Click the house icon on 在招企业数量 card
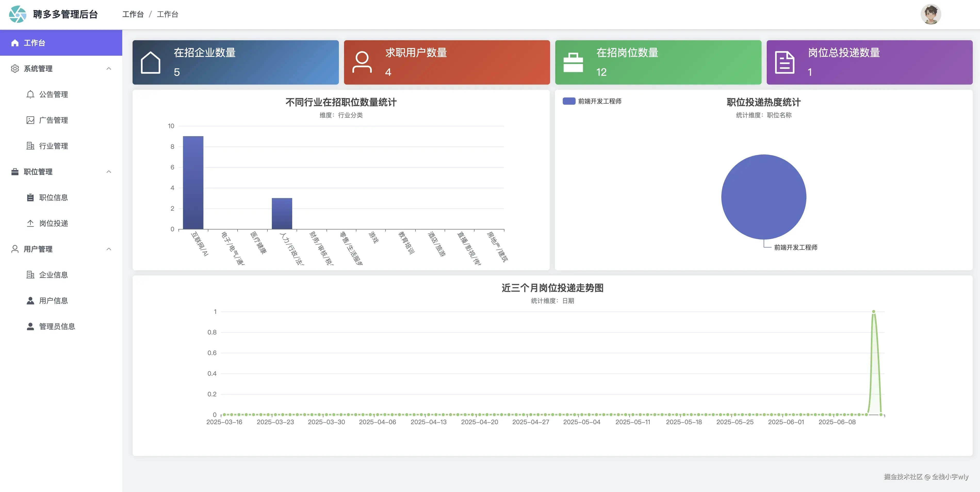The width and height of the screenshot is (980, 492). (x=150, y=62)
